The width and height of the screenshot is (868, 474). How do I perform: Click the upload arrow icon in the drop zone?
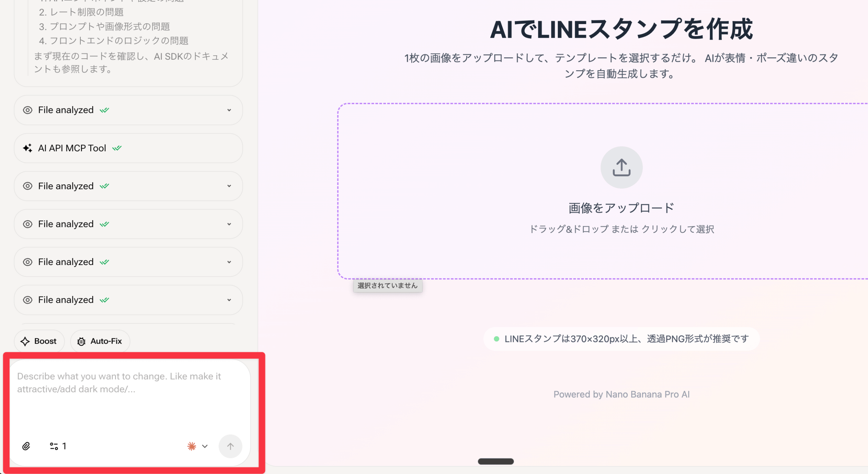click(x=621, y=167)
